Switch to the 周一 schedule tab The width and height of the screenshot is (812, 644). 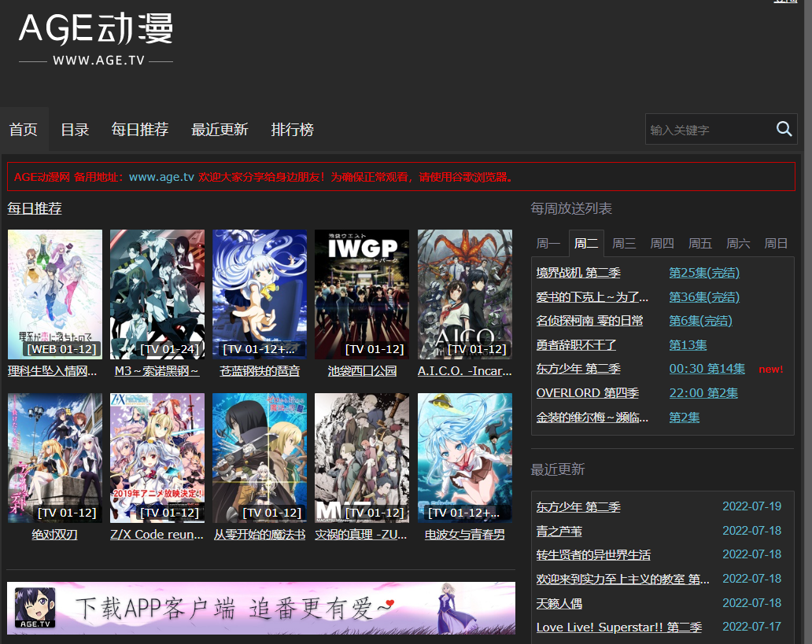click(x=548, y=244)
